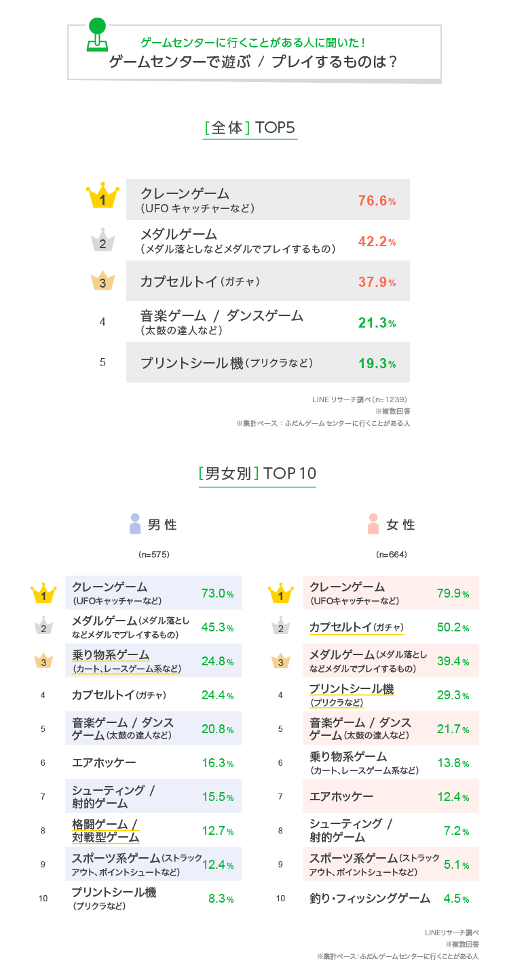Click the silver crown in the female ranking
This screenshot has height=980, width=509.
pos(281,627)
